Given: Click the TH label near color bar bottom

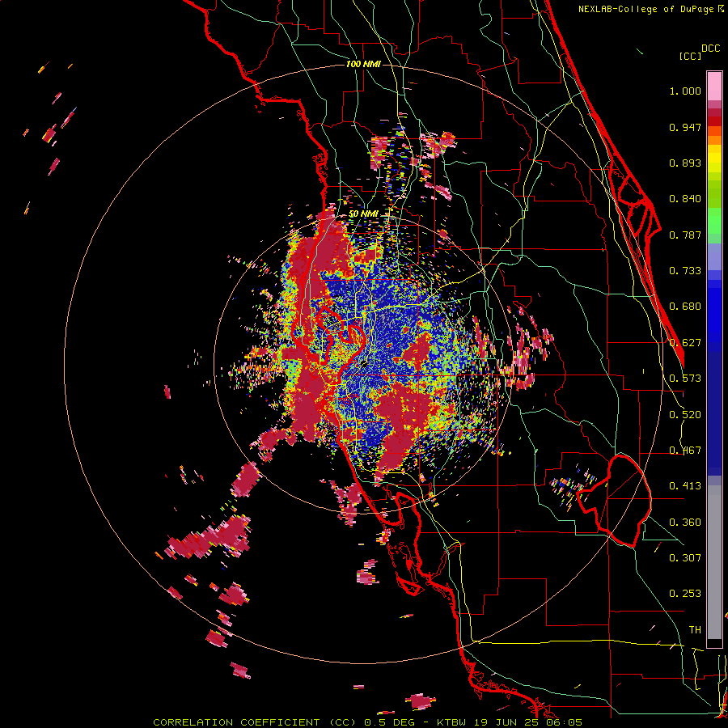Looking at the screenshot, I should pyautogui.click(x=695, y=630).
